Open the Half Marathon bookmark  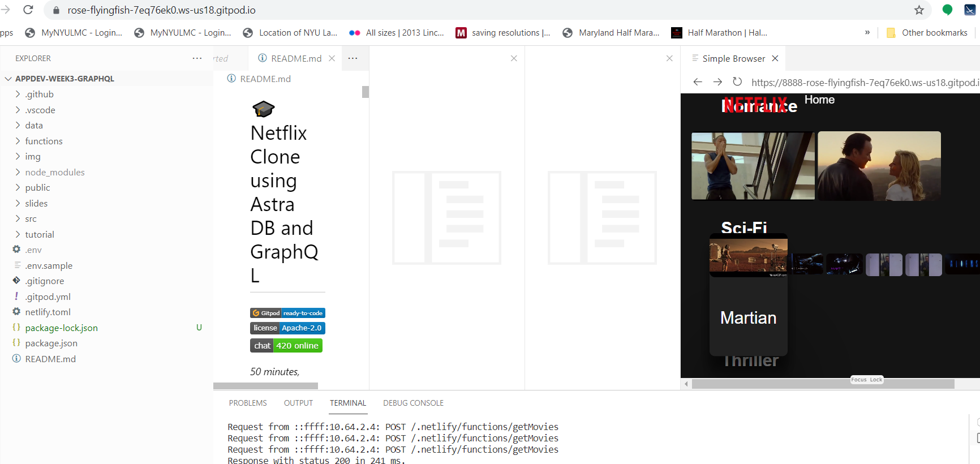tap(719, 33)
